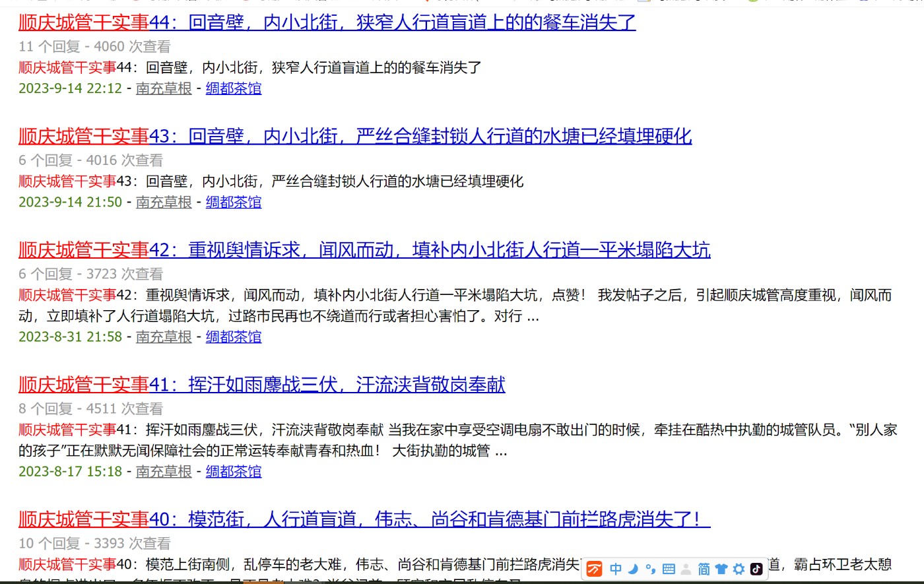Open IME settings gear icon

coord(739,569)
